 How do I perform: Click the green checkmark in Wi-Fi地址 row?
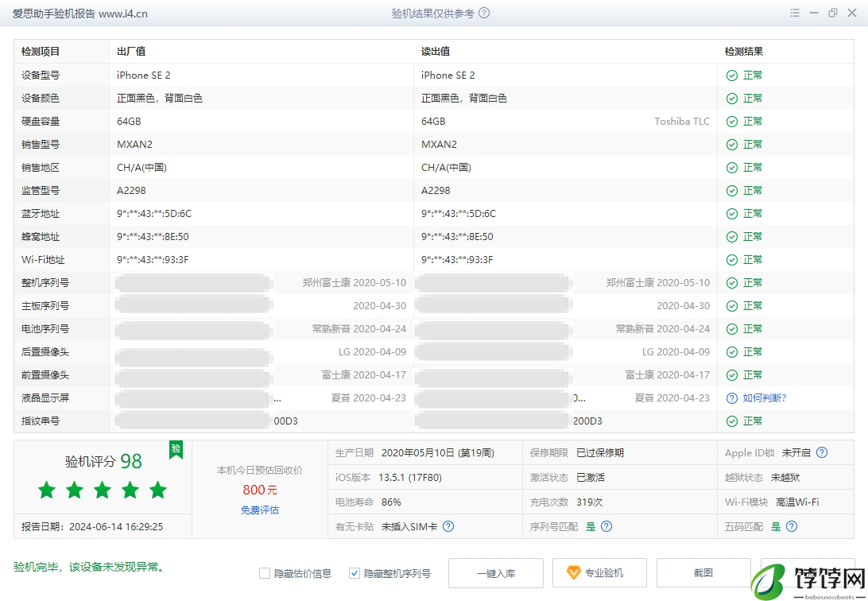(732, 259)
